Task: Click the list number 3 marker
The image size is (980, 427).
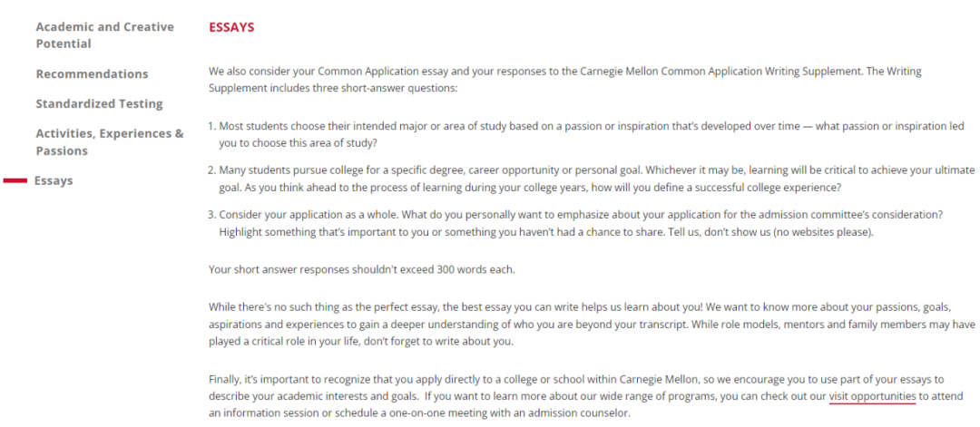Action: coord(211,215)
